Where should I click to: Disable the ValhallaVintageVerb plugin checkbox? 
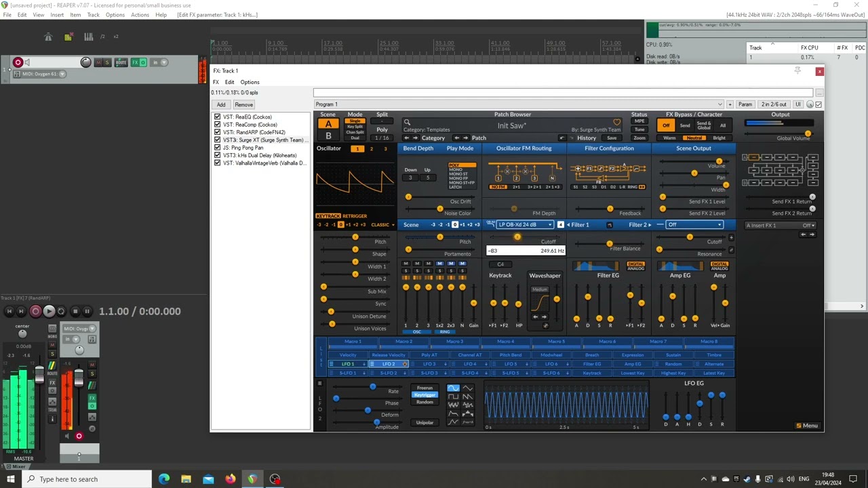tap(217, 163)
